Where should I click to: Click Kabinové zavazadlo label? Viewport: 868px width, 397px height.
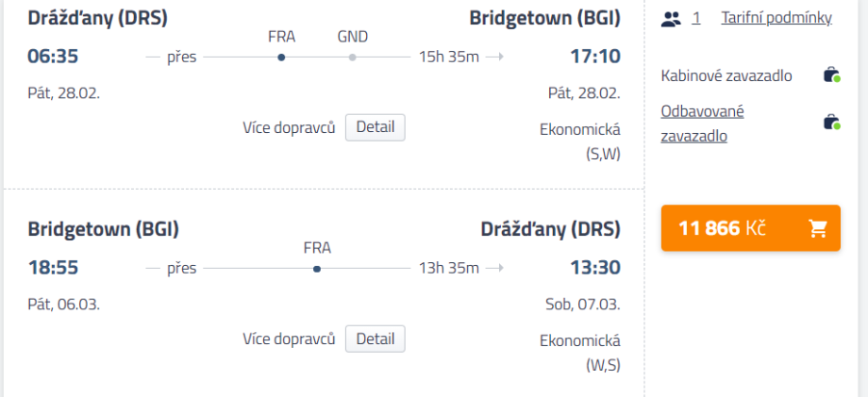[726, 76]
